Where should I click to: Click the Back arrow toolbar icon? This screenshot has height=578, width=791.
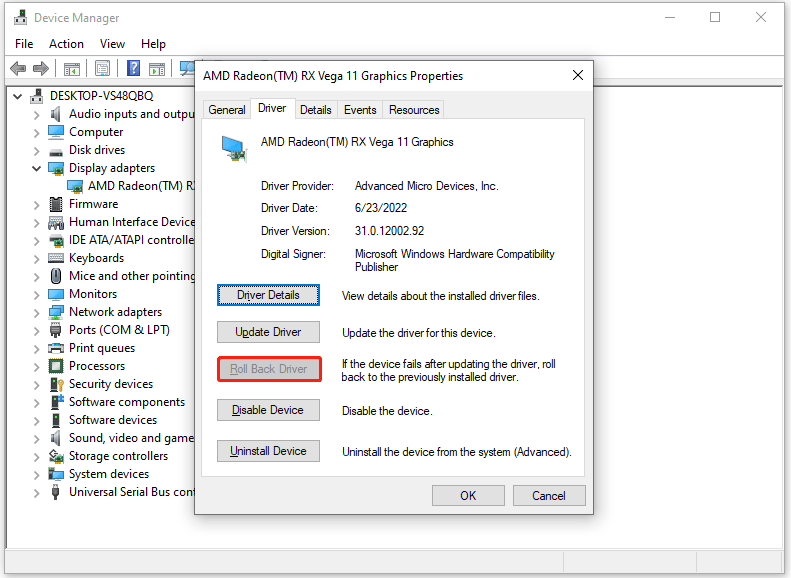18,68
